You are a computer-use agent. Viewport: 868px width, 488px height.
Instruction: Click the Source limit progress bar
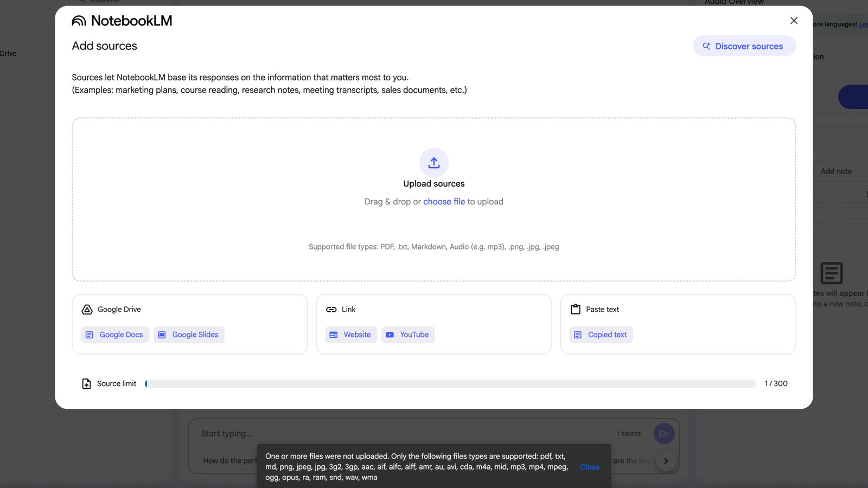(x=450, y=383)
